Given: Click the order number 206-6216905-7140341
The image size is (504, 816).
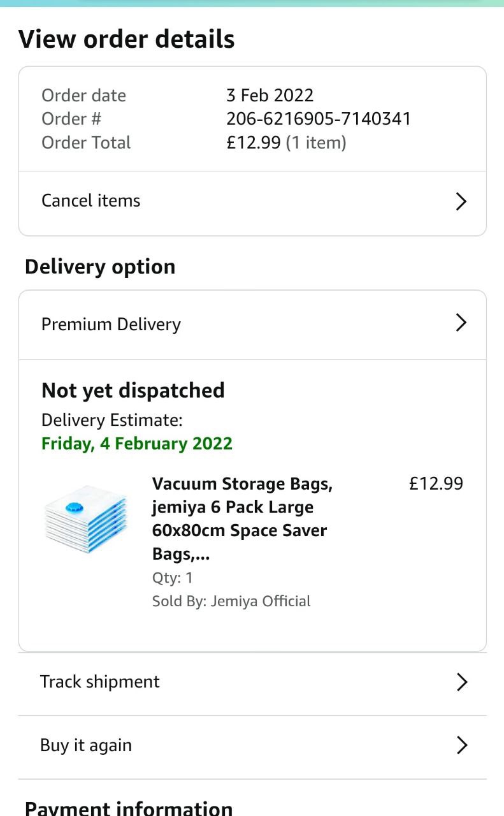Looking at the screenshot, I should click(x=319, y=119).
